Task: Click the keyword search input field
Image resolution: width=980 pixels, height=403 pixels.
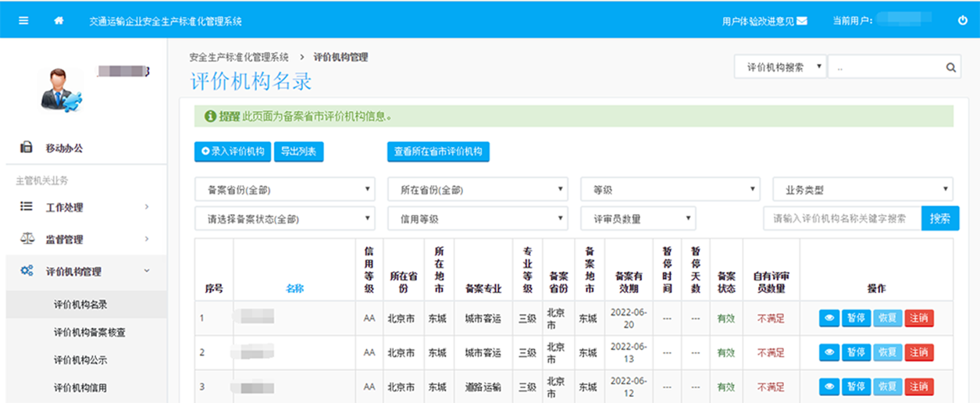Action: click(843, 219)
